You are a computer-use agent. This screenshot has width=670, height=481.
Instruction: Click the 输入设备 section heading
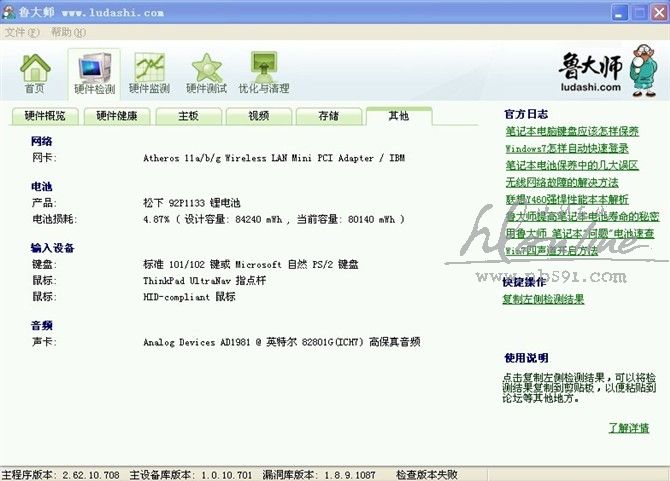click(x=53, y=248)
